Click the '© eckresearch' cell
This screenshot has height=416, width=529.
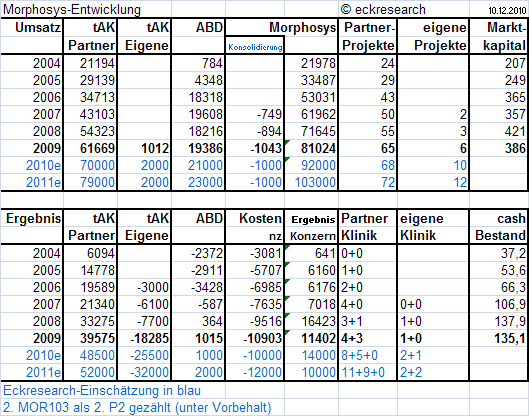383,9
